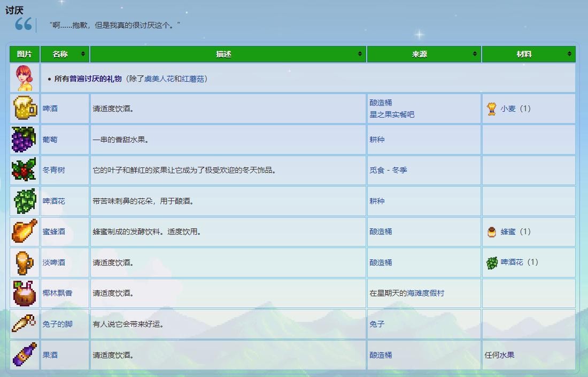Click the rabbit's foot icon
The width and height of the screenshot is (588, 377).
coord(24,324)
